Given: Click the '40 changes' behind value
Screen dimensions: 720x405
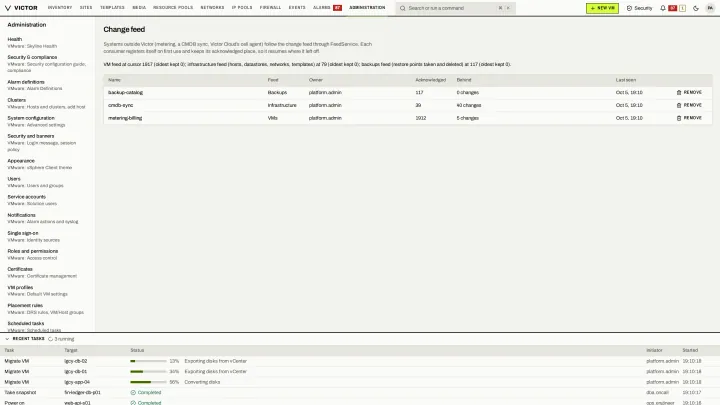Looking at the screenshot, I should click(x=469, y=105).
